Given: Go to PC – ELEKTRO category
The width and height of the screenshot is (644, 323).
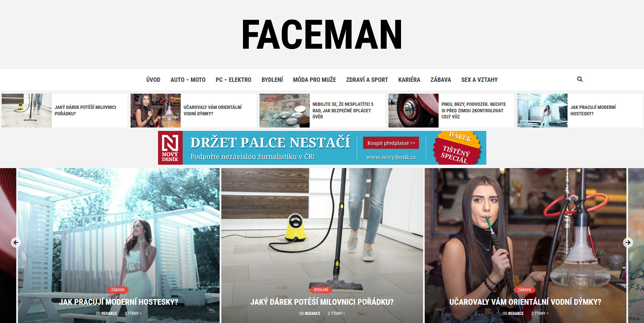Looking at the screenshot, I should click(x=234, y=80).
